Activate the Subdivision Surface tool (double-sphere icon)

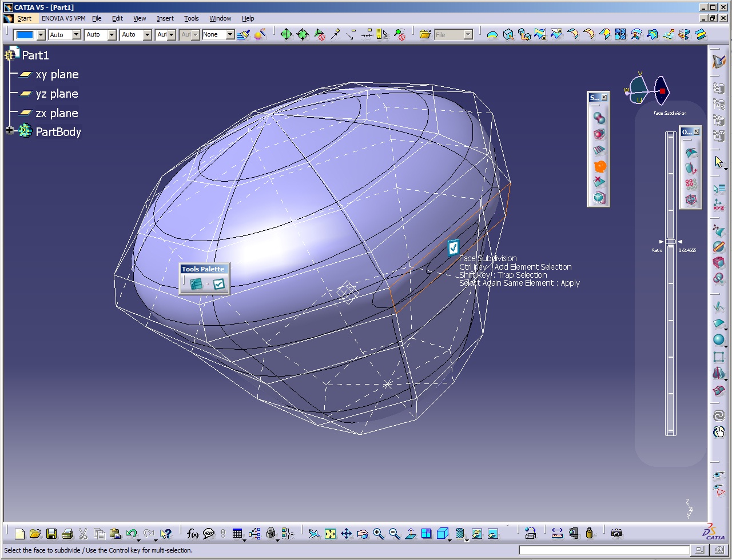(x=599, y=118)
